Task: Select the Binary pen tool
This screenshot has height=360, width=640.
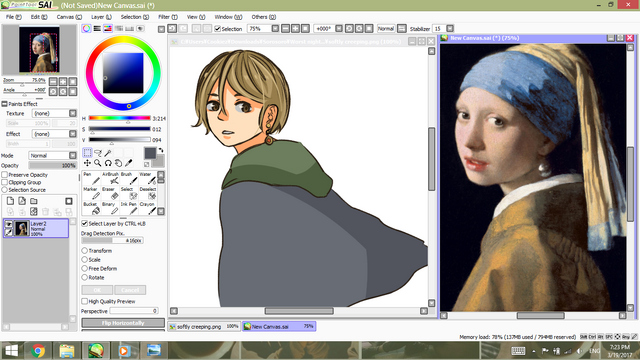Action: coord(110,209)
